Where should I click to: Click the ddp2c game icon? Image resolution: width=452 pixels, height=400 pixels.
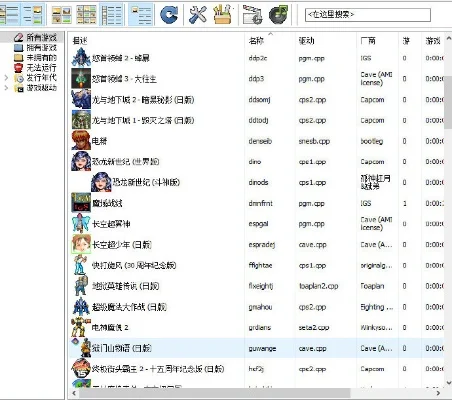tap(81, 57)
